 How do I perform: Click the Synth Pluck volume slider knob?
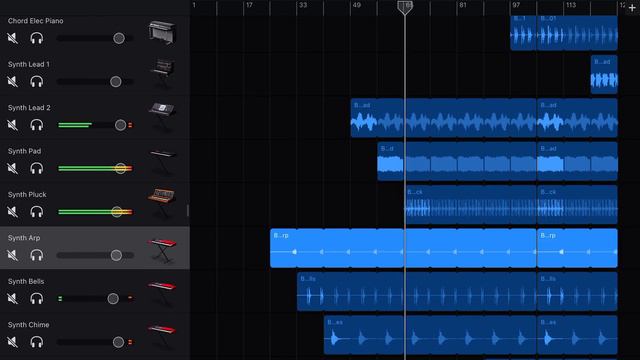(117, 211)
